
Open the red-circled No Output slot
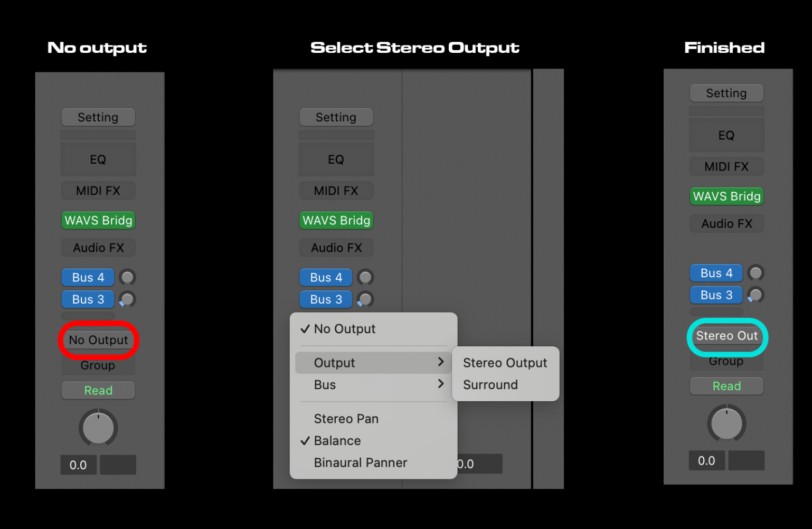click(98, 340)
